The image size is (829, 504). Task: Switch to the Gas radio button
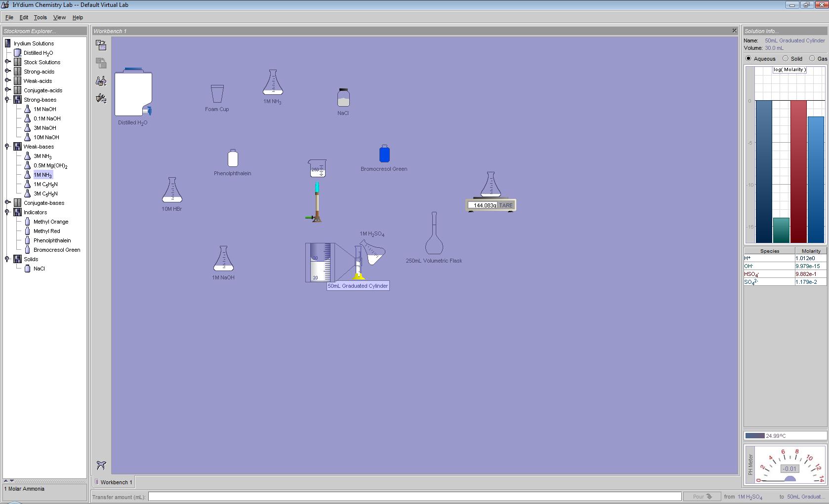812,59
